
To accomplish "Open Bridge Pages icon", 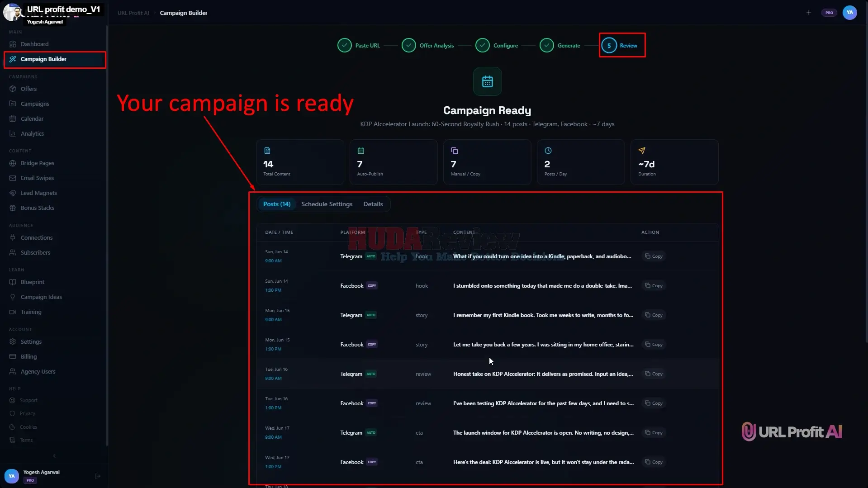I will 13,163.
